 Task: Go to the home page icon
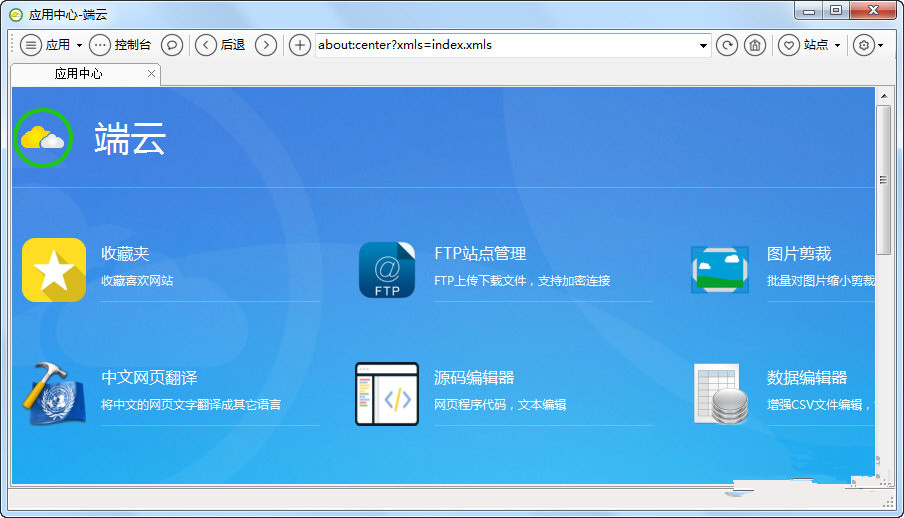756,45
